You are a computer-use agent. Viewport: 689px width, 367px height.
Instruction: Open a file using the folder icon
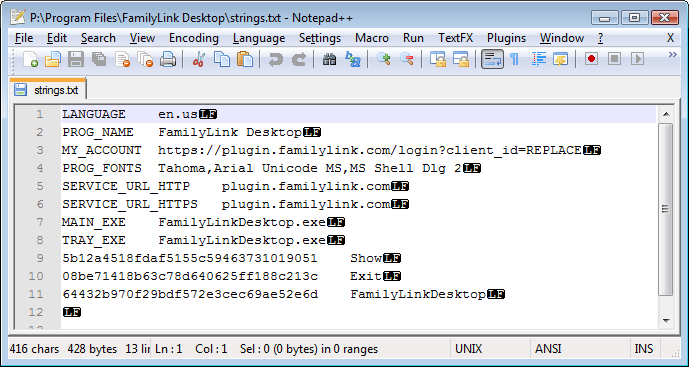(53, 59)
